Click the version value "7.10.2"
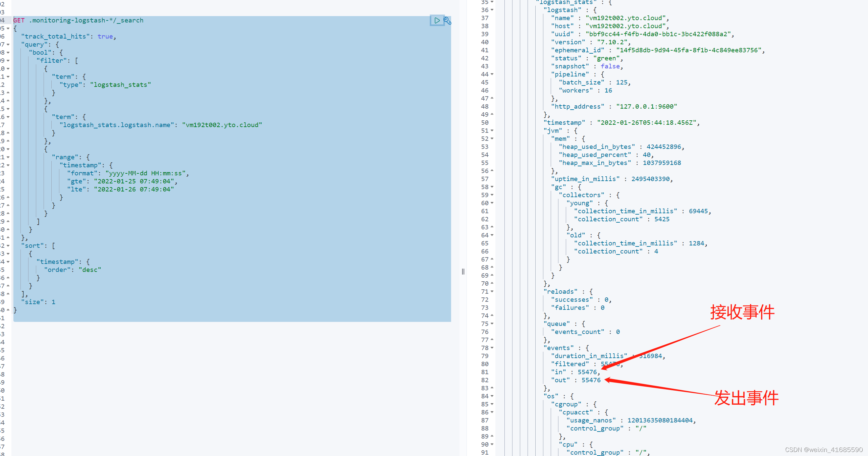 [x=612, y=42]
